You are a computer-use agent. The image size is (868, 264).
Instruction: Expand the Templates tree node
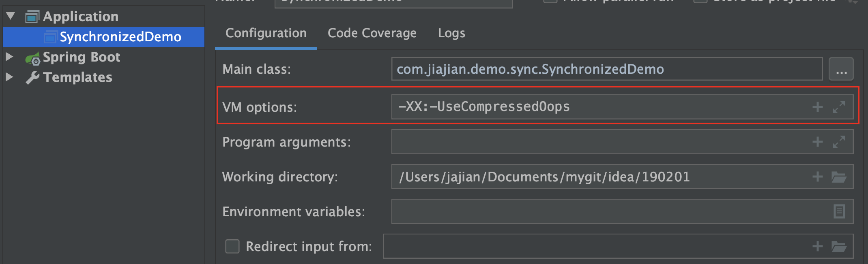tap(9, 77)
